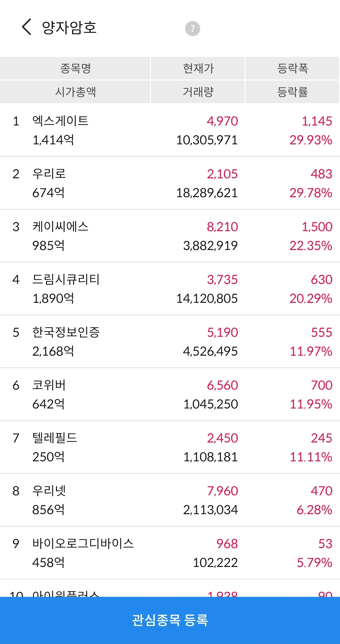View 한국정보인증 stock details
Screen dimensions: 340x644
click(x=170, y=341)
